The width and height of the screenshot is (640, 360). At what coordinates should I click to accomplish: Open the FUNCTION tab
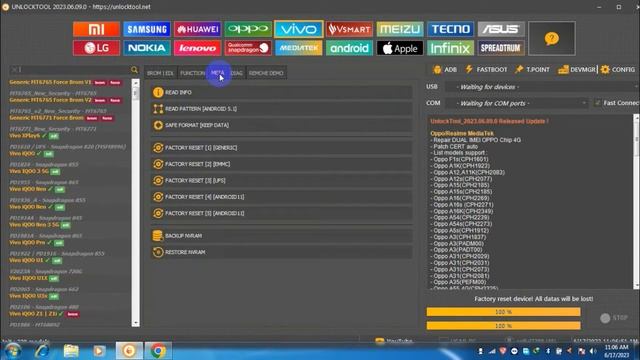point(192,73)
